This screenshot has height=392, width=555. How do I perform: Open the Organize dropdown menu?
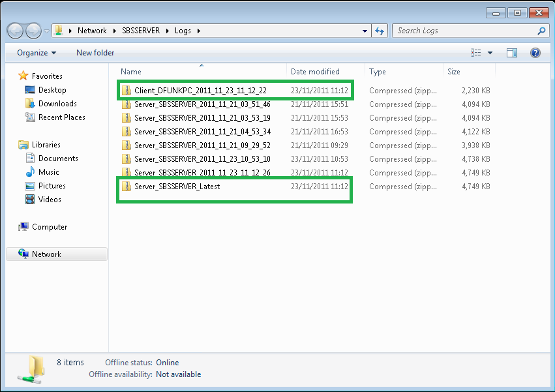[x=37, y=53]
